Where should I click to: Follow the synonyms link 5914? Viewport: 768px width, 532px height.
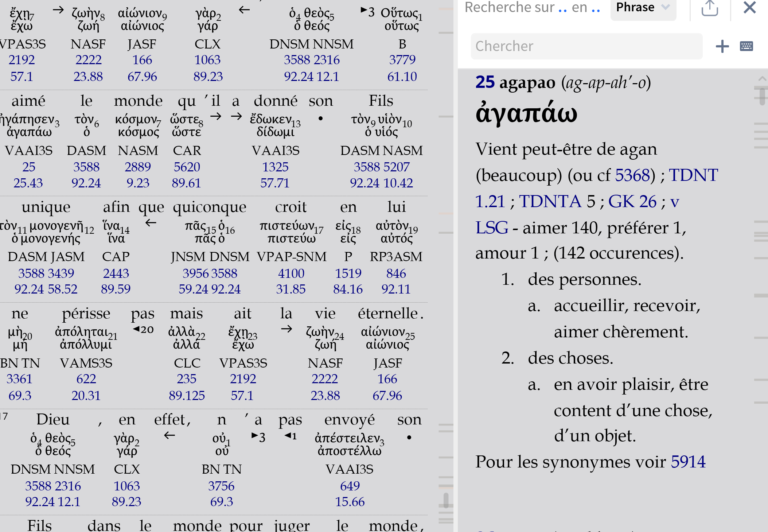[688, 462]
